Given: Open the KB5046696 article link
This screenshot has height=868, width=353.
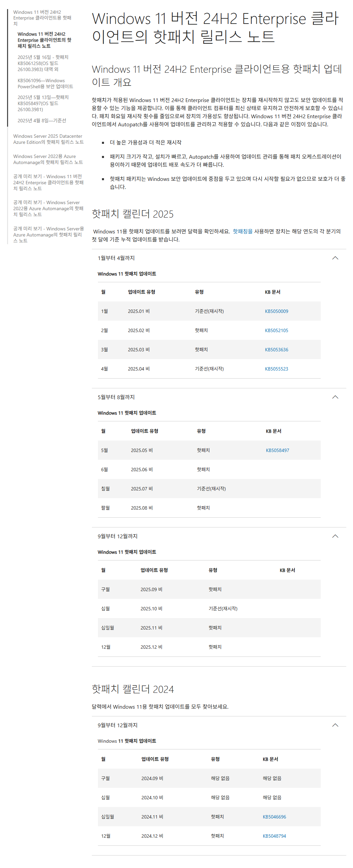Looking at the screenshot, I should tap(274, 817).
